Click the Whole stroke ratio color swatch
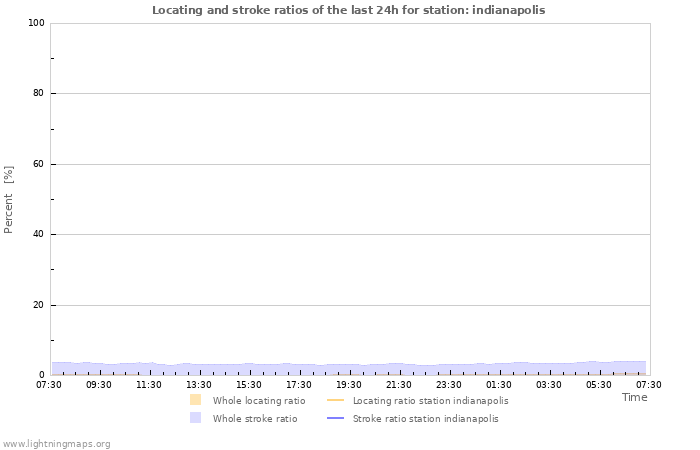 pos(196,418)
